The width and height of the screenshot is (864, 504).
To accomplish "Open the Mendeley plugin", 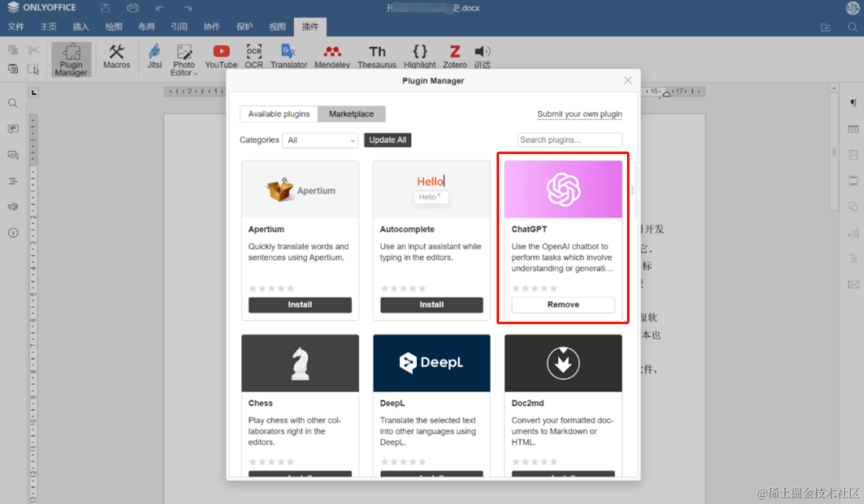I will tap(332, 56).
